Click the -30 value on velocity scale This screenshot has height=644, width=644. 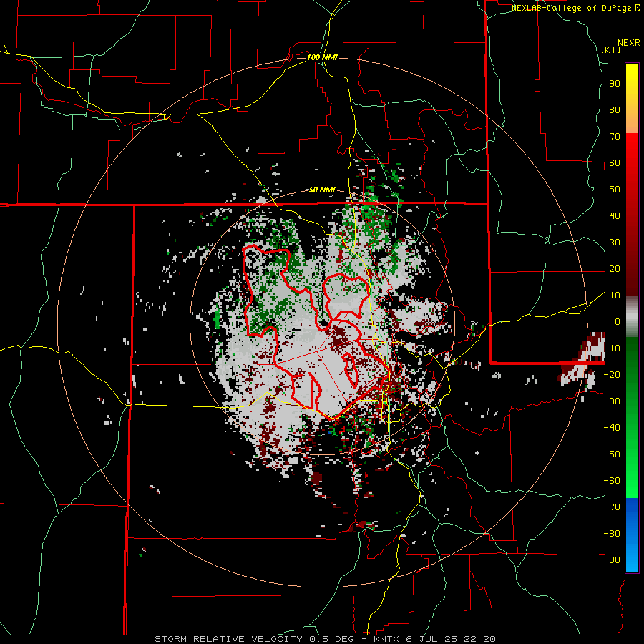click(612, 401)
